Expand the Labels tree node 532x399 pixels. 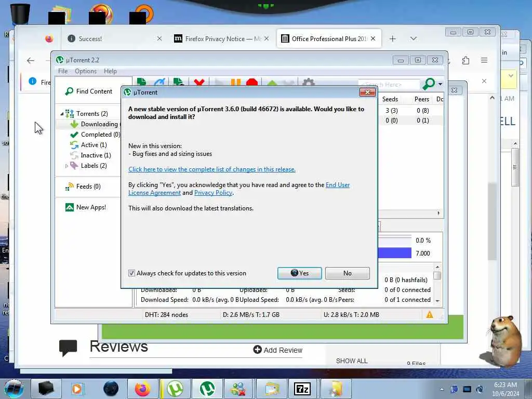pos(66,166)
